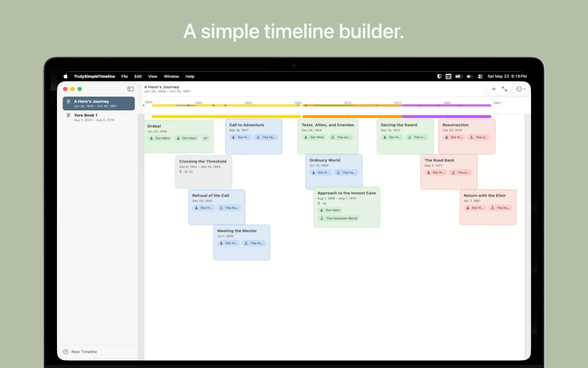Click The Unknown World tag on Approach card
This screenshot has width=588, height=368.
(339, 218)
